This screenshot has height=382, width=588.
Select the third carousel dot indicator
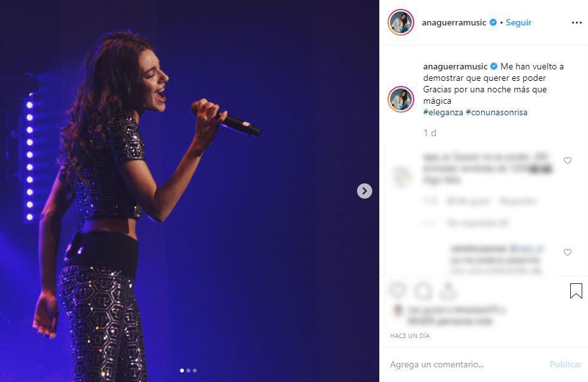click(x=195, y=371)
